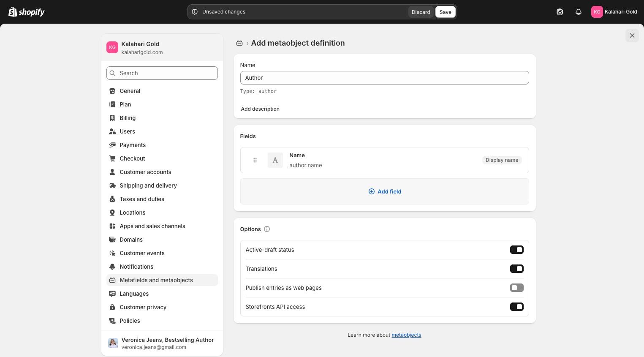The width and height of the screenshot is (644, 357).
Task: Click the drag handle on Name field
Action: click(255, 160)
